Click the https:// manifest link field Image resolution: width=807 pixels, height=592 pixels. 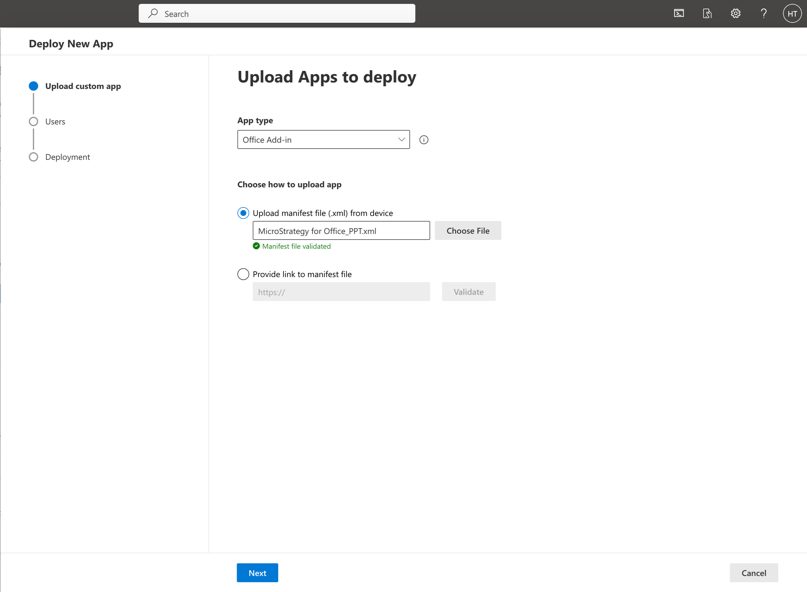[x=341, y=292]
